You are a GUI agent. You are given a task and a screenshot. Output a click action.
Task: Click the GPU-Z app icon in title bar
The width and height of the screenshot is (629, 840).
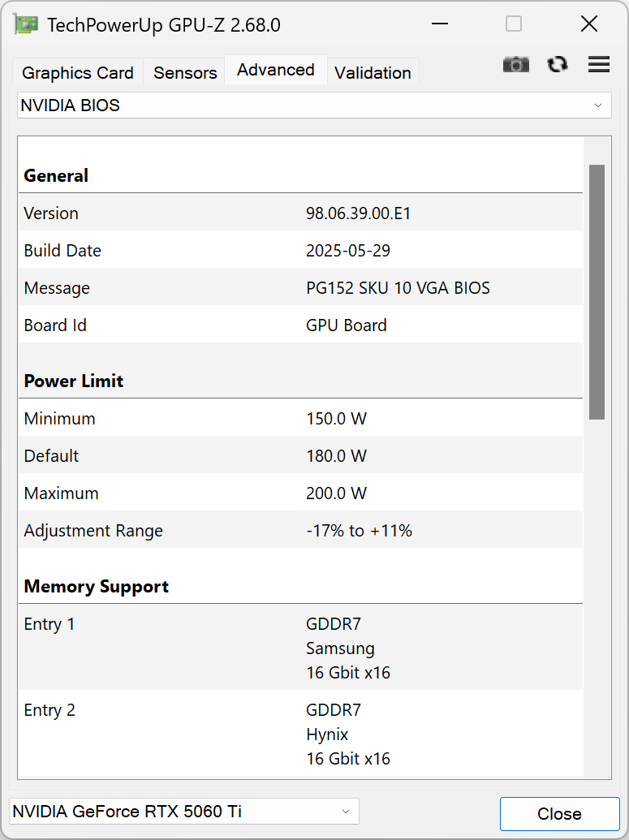(x=26, y=24)
